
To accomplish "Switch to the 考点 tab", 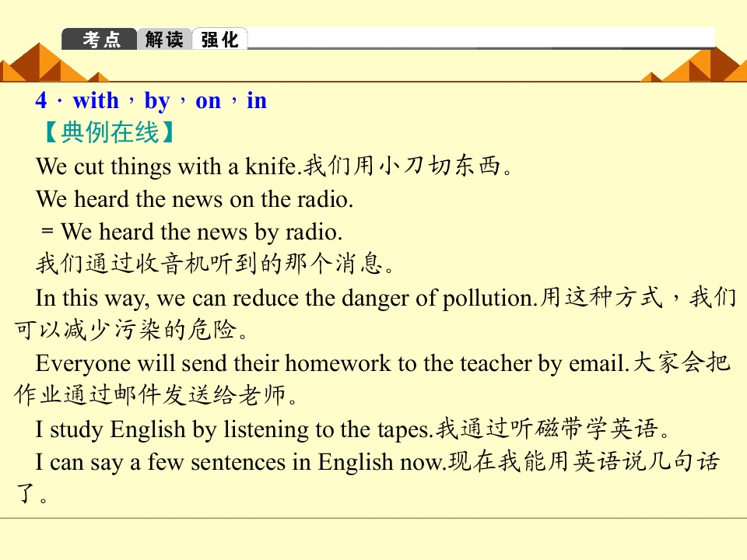I will point(100,40).
